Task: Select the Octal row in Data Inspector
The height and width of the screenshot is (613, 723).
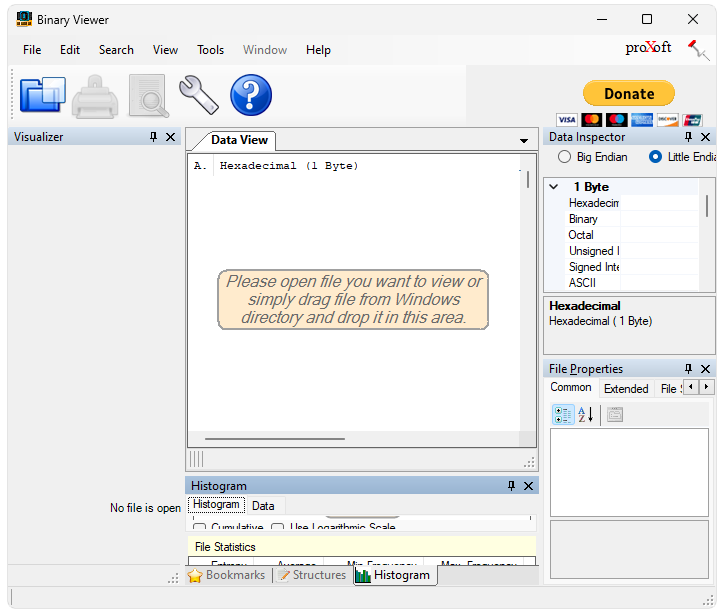Action: (x=631, y=235)
